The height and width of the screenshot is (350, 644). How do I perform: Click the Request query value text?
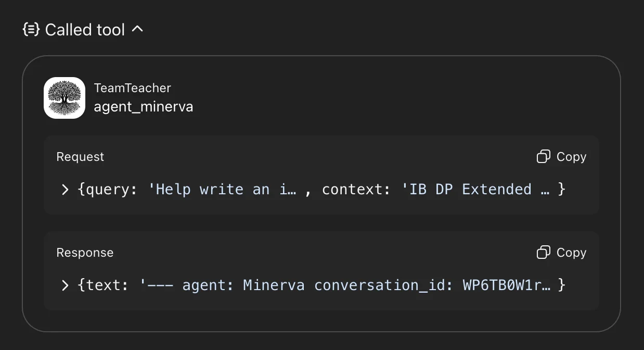tap(222, 189)
